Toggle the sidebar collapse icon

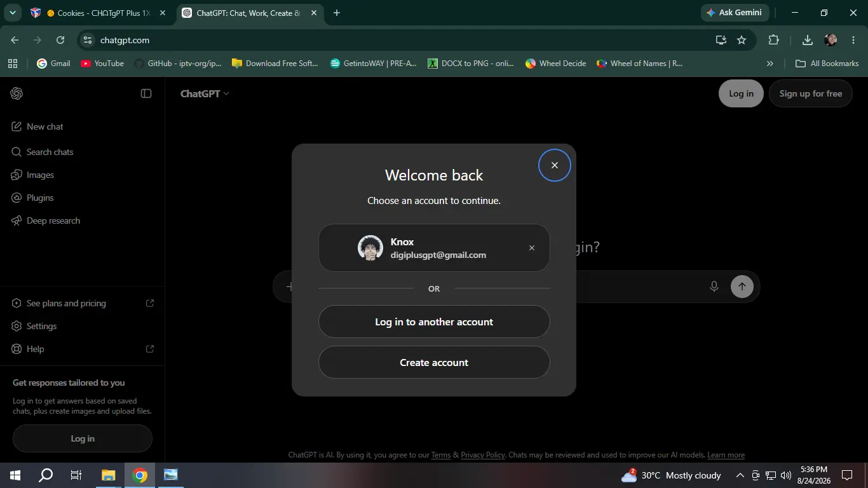(146, 93)
